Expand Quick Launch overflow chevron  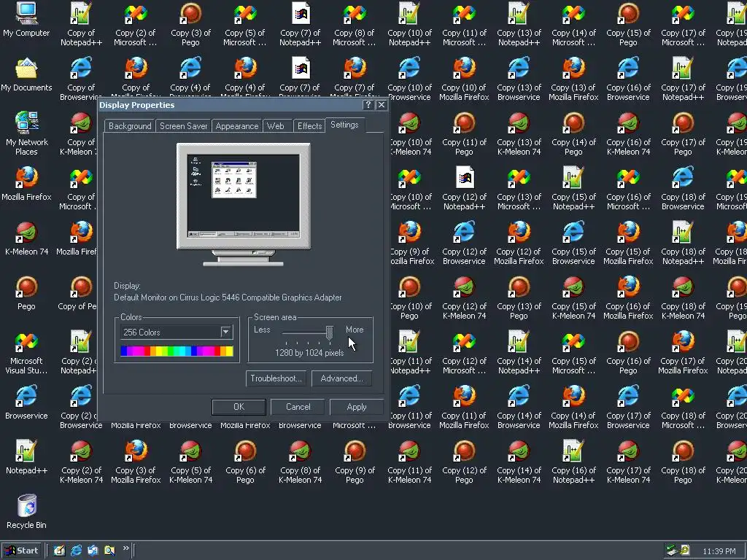(x=125, y=548)
